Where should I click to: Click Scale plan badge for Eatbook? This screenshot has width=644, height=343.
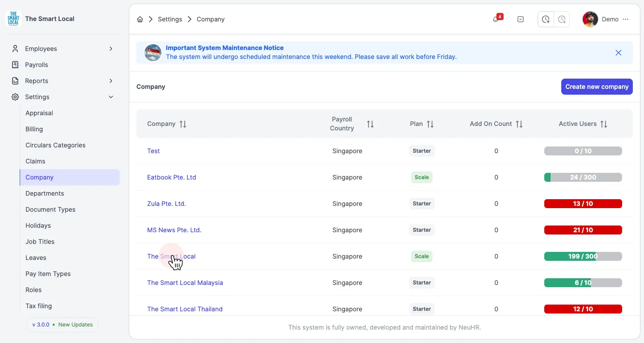pyautogui.click(x=422, y=177)
